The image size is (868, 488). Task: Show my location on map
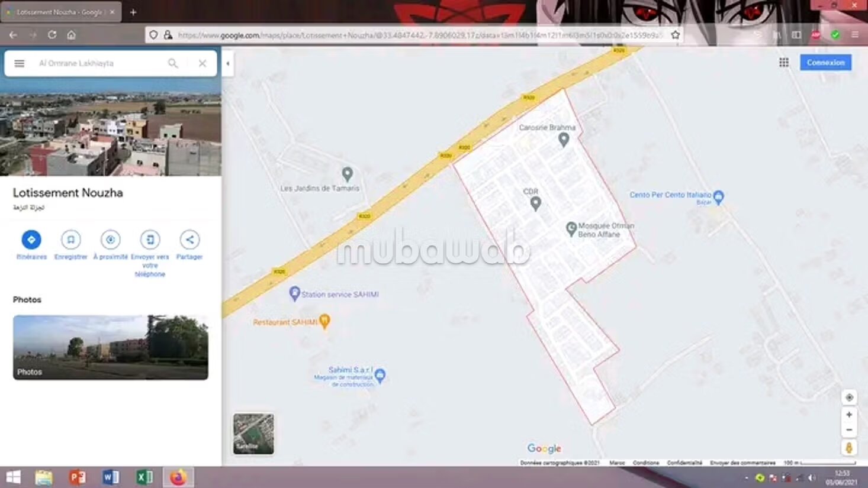pyautogui.click(x=849, y=397)
